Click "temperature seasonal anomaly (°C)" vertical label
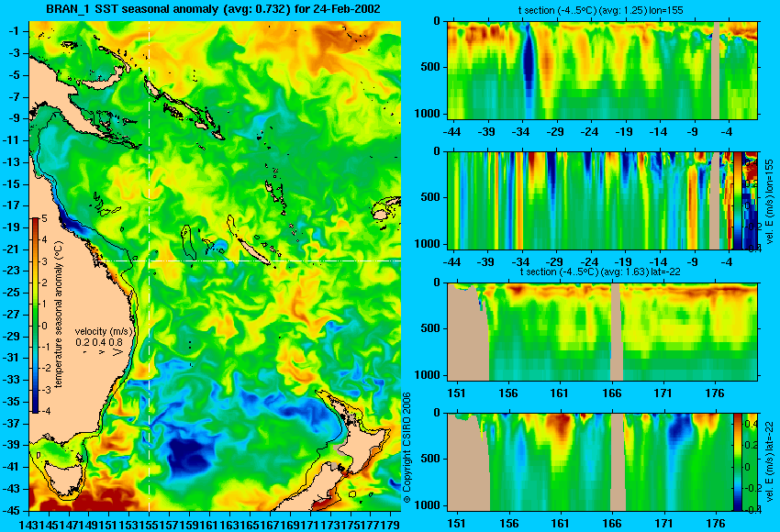The width and height of the screenshot is (780, 532). pyautogui.click(x=59, y=316)
